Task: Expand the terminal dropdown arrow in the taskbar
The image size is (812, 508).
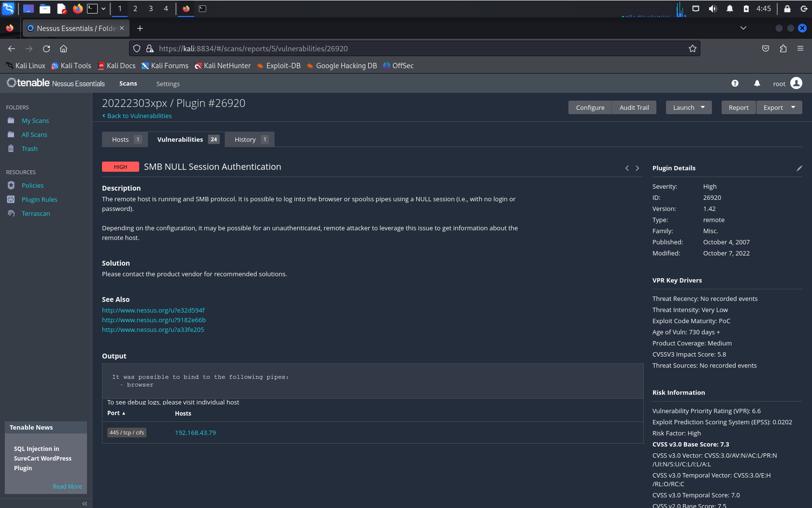Action: pyautogui.click(x=103, y=8)
